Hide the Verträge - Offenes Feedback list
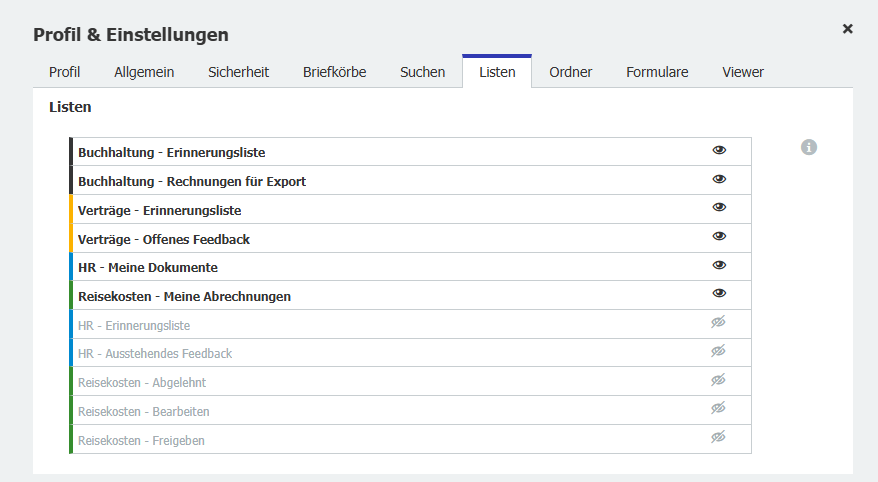Screen dimensions: 878x482 (x=719, y=236)
